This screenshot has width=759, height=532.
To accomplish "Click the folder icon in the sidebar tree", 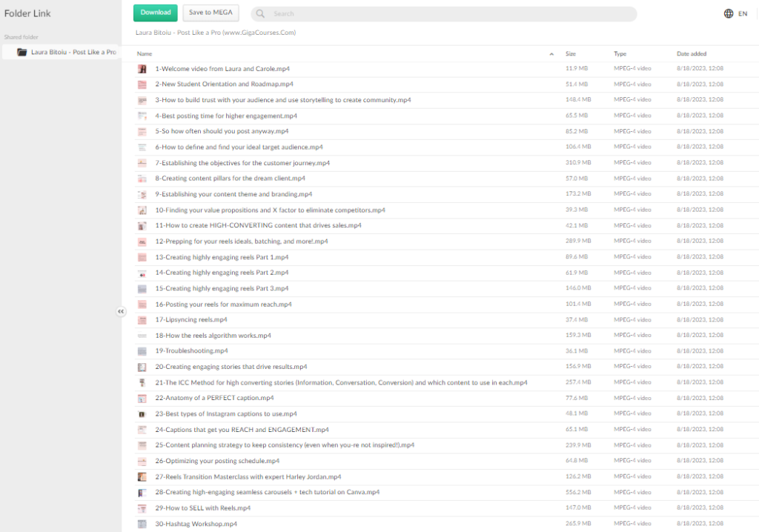I will pyautogui.click(x=22, y=52).
